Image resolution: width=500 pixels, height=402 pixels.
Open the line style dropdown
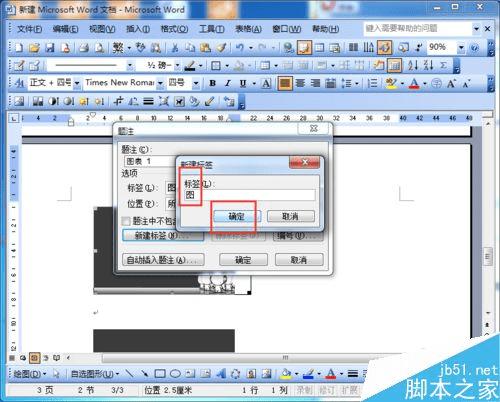(130, 65)
